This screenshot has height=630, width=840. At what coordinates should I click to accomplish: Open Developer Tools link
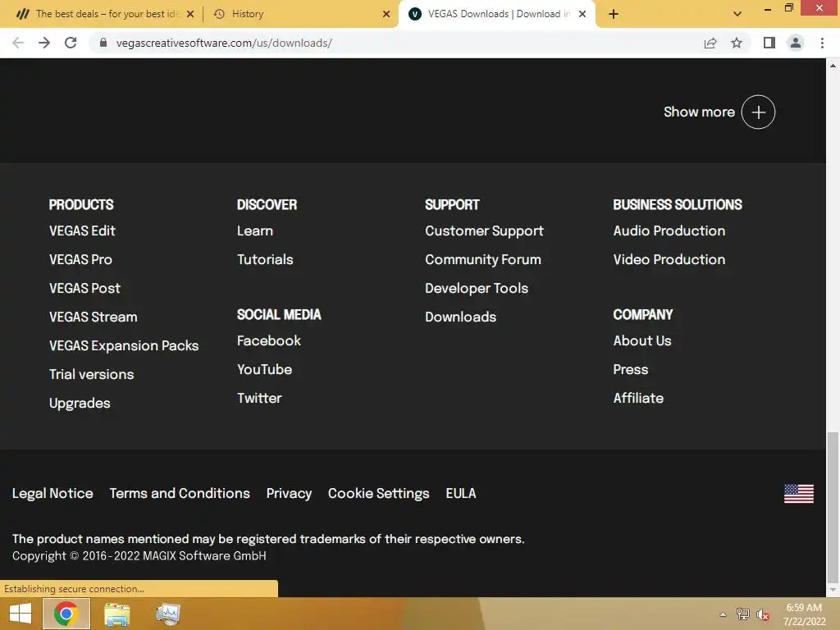477,288
